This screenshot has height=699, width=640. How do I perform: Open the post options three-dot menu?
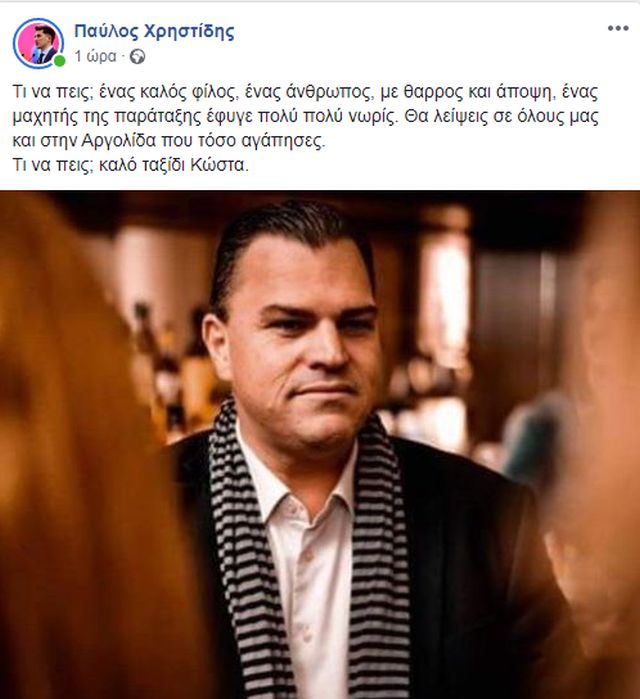pyautogui.click(x=618, y=29)
